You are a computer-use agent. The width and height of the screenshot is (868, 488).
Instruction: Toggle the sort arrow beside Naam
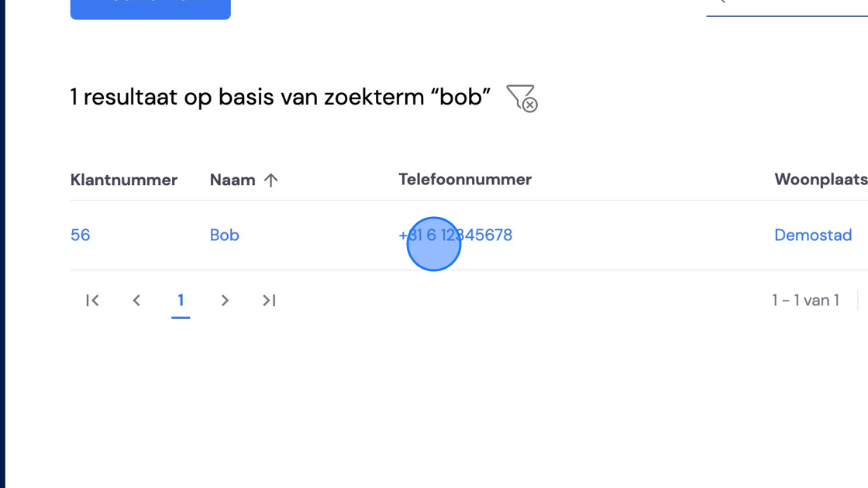[x=270, y=180]
